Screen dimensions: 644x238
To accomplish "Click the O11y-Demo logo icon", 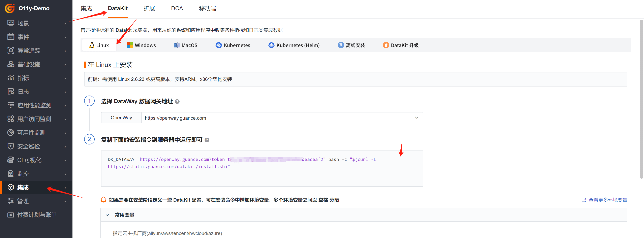I will point(10,8).
